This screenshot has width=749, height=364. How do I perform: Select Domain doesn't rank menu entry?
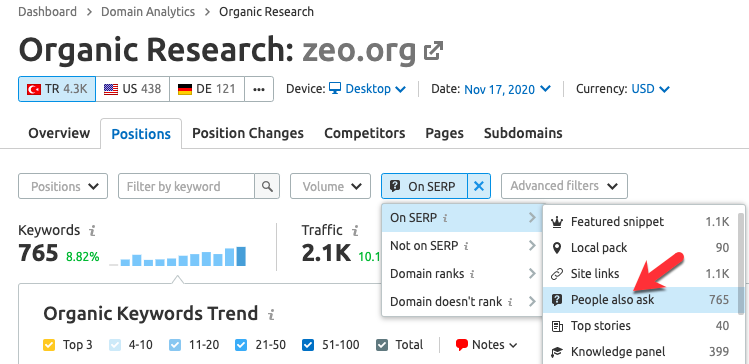463,302
